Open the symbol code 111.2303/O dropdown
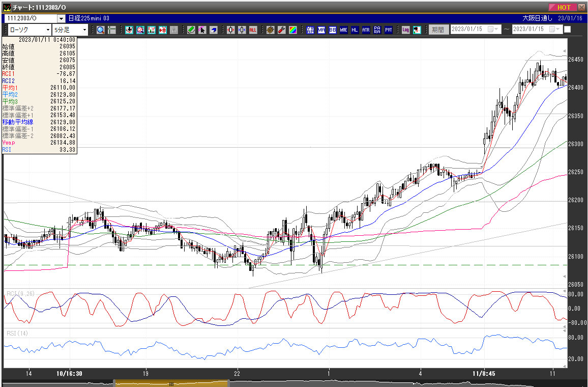This screenshot has width=588, height=387. point(61,18)
